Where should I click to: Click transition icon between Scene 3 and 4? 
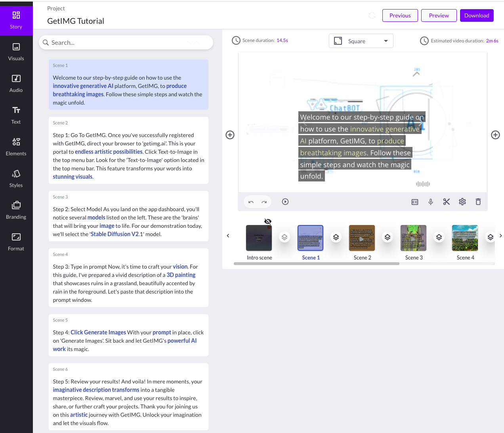point(439,237)
